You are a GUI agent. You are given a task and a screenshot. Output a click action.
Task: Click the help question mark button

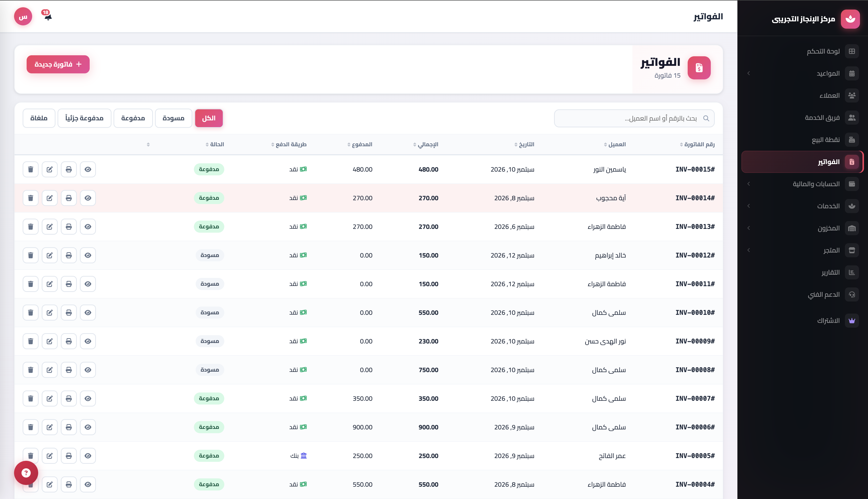point(26,473)
